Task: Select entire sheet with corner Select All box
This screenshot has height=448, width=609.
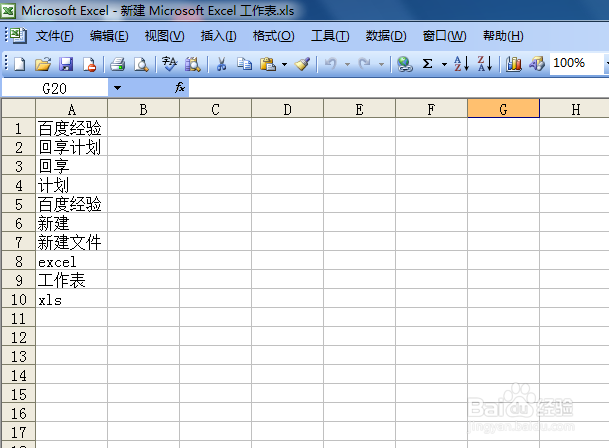Action: pos(19,108)
